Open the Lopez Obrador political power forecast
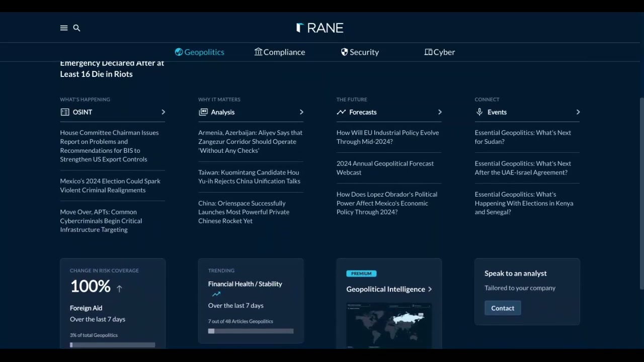The height and width of the screenshot is (362, 644). point(387,203)
